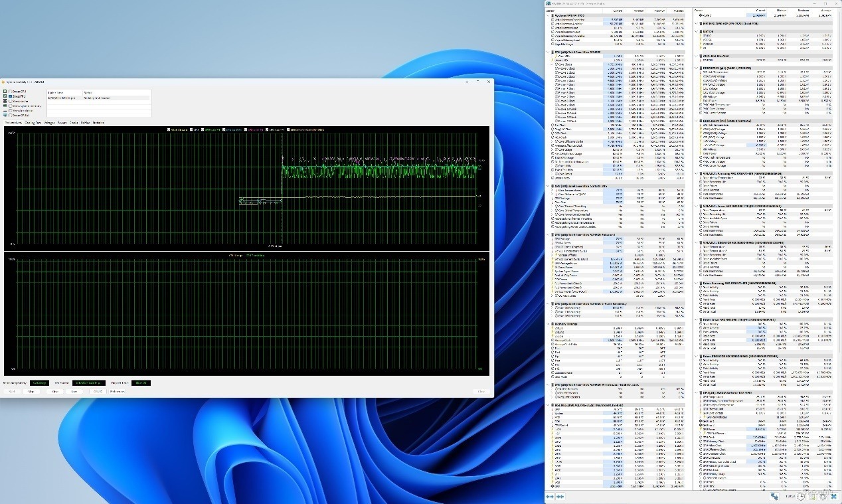Viewport: 842px width, 504px height.
Task: Open the Statistics tab
Action: coord(98,123)
